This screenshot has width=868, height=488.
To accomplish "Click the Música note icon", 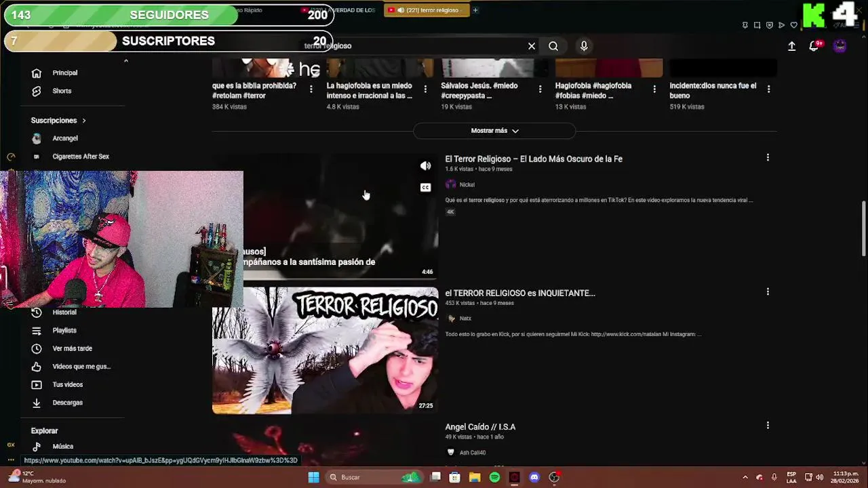I will pyautogui.click(x=37, y=446).
